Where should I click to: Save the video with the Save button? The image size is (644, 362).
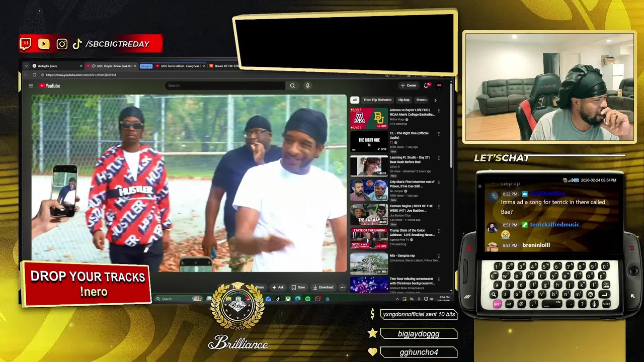coord(298,288)
